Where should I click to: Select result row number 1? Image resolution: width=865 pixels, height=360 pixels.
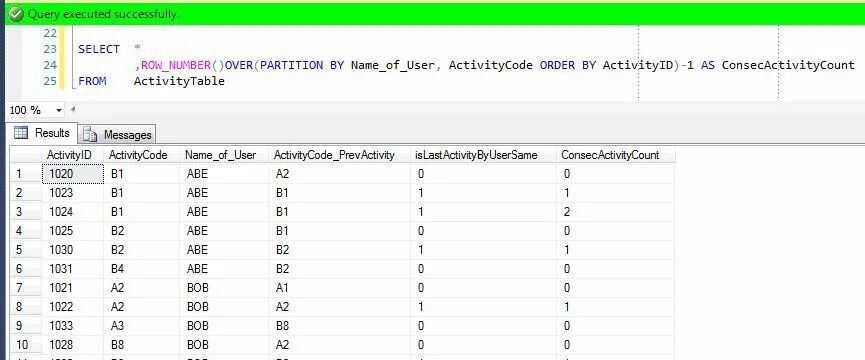click(x=26, y=174)
